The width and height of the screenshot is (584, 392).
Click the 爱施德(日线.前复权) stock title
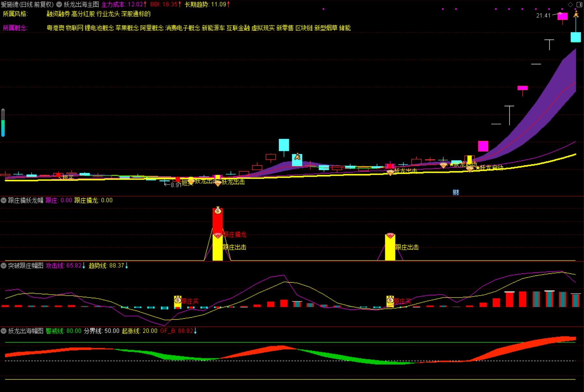pos(27,5)
